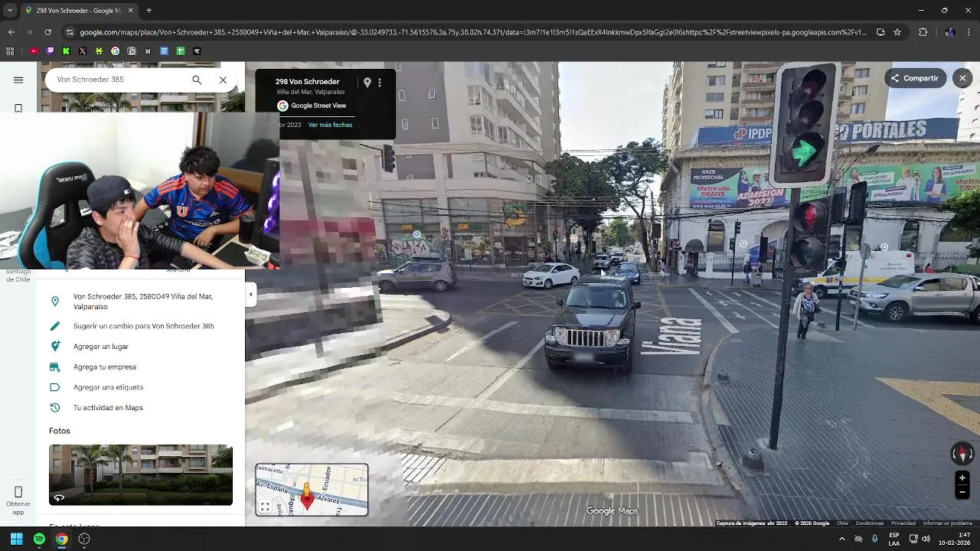Open Spotify from the taskbar
980x551 pixels.
coord(39,539)
